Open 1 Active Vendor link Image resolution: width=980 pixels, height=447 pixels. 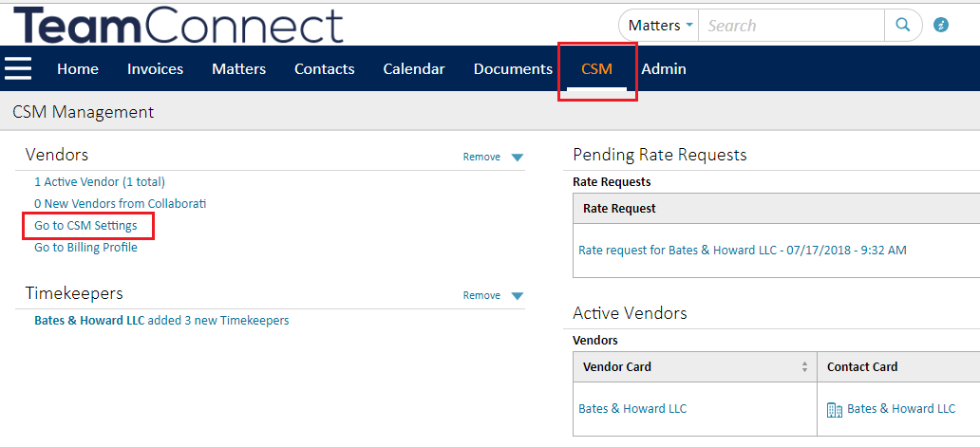click(x=100, y=181)
